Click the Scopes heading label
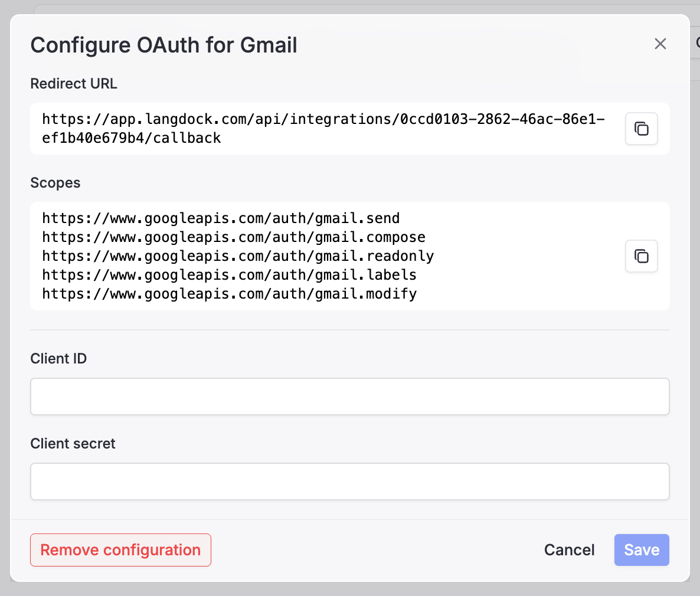The width and height of the screenshot is (700, 596). pyautogui.click(x=55, y=182)
